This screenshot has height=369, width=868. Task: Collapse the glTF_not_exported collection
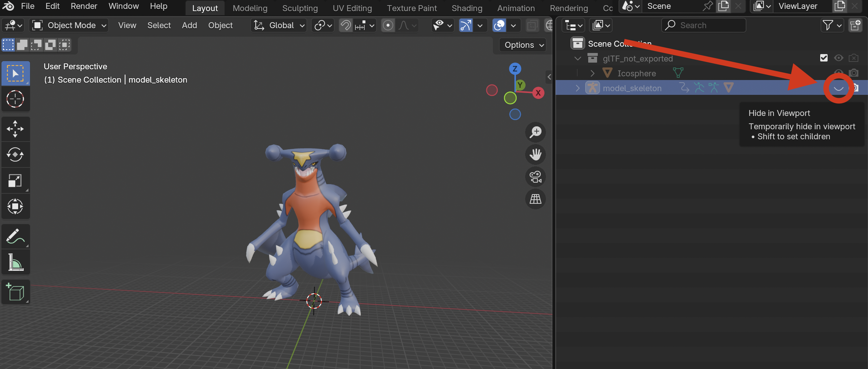tap(577, 59)
